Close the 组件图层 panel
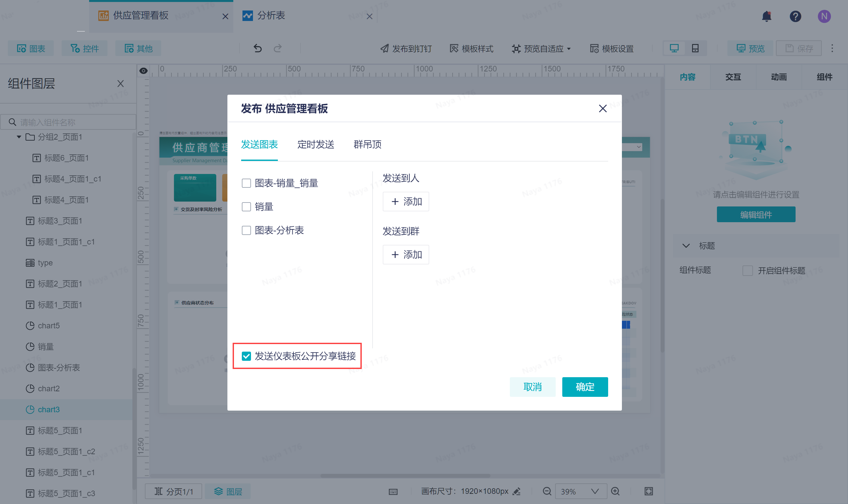The height and width of the screenshot is (504, 848). (120, 84)
